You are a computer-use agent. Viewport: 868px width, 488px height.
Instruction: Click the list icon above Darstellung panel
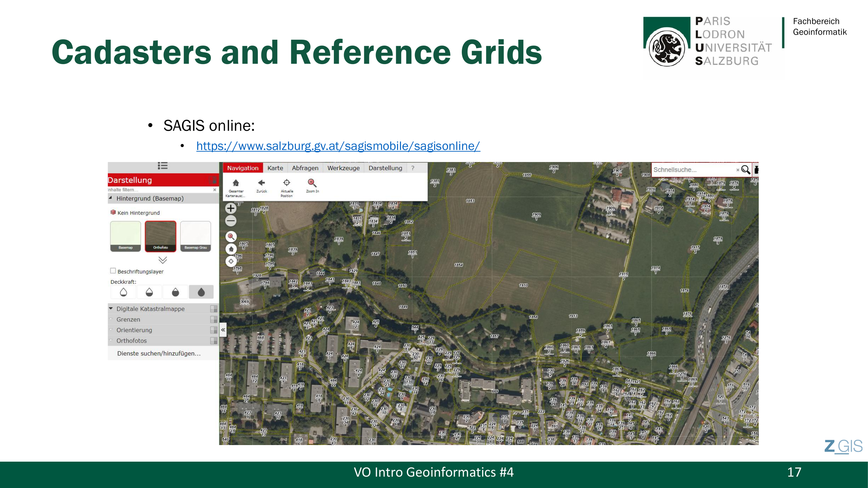coord(163,166)
